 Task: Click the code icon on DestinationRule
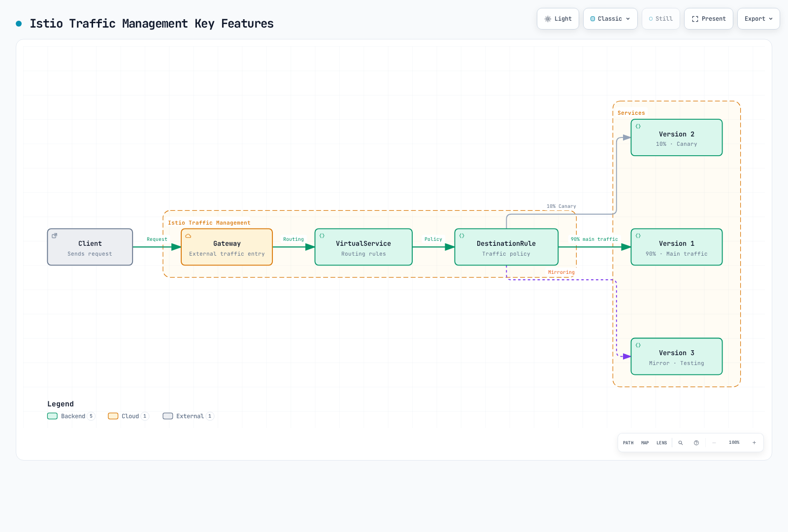click(462, 236)
